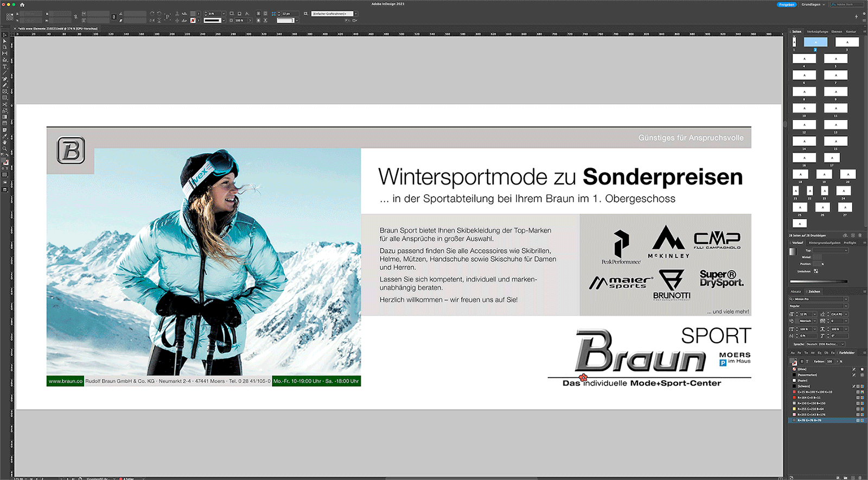Click the trash icon in Seiten panel
The image size is (868, 480).
pos(860,235)
